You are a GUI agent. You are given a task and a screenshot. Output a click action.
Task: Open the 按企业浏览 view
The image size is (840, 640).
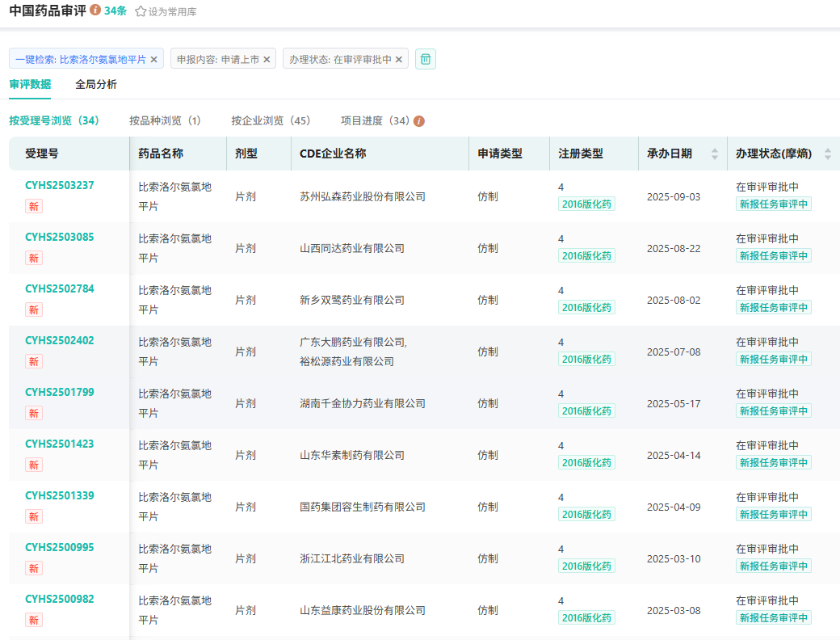click(x=271, y=120)
